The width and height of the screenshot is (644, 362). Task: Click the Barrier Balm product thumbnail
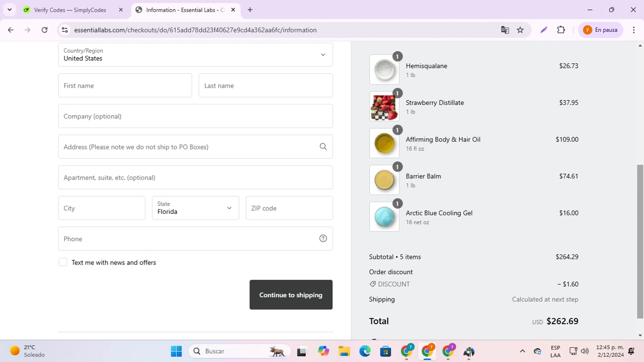[x=384, y=180]
